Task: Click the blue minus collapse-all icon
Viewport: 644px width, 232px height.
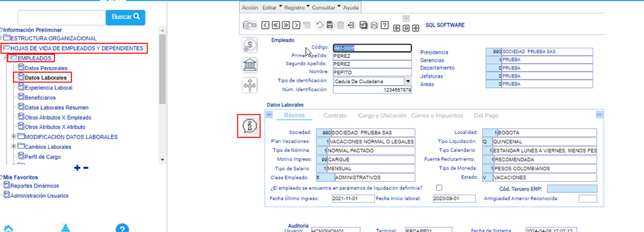Action: 86,168
